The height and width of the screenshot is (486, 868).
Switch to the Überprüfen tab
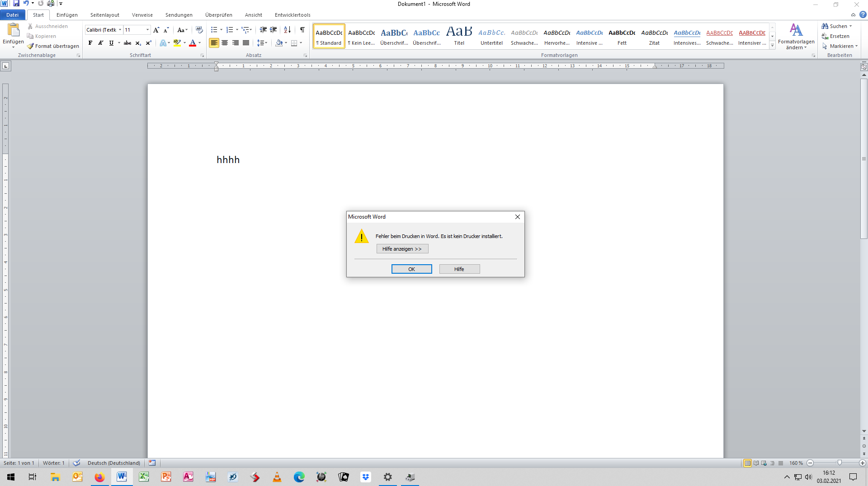coord(219,15)
